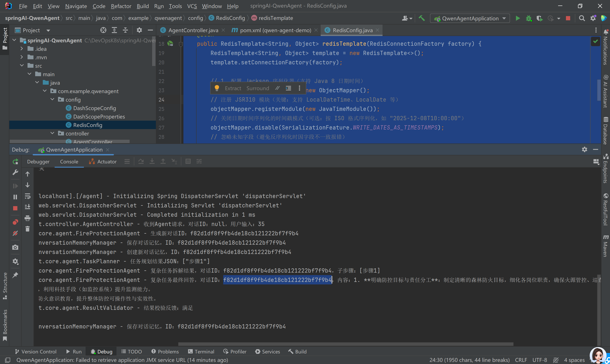Expand the .idea folder
This screenshot has width=610, height=364.
tap(22, 48)
